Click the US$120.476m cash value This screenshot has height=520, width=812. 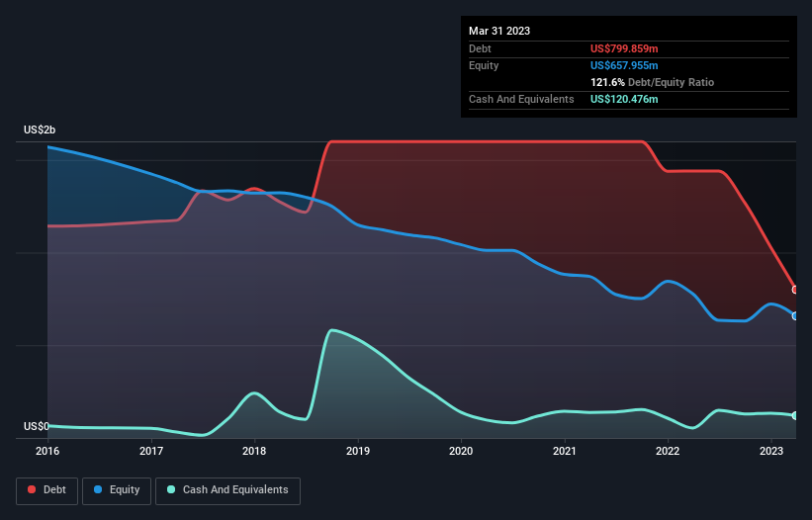point(624,99)
